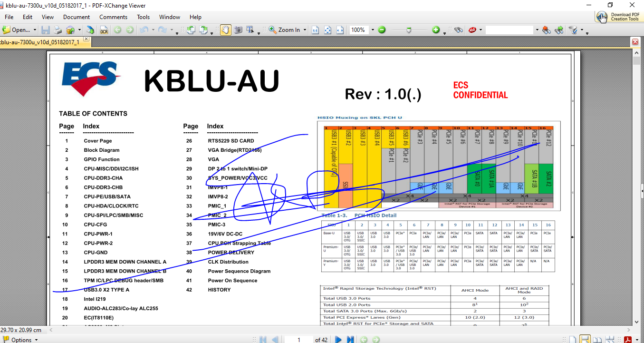Open the Edit menu
The width and height of the screenshot is (644, 343).
(x=28, y=17)
